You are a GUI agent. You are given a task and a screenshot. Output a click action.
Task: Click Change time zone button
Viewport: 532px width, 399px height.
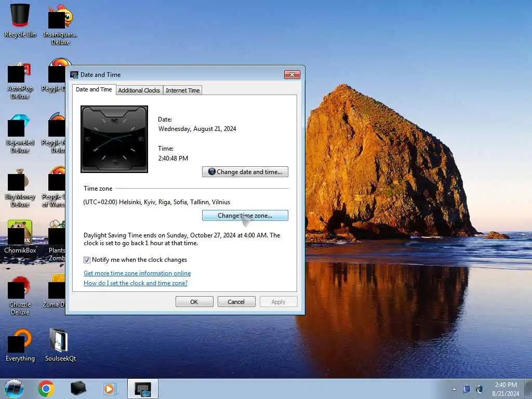(245, 216)
